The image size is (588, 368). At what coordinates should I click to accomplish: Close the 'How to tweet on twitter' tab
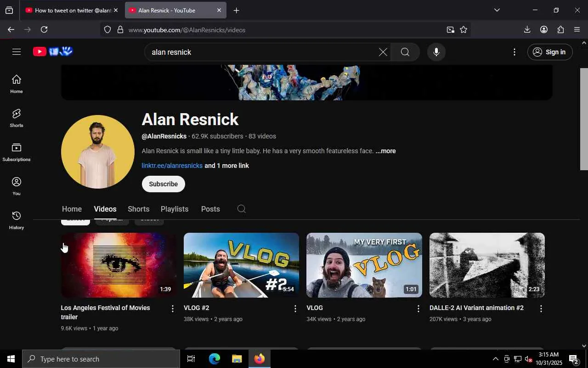(x=115, y=10)
